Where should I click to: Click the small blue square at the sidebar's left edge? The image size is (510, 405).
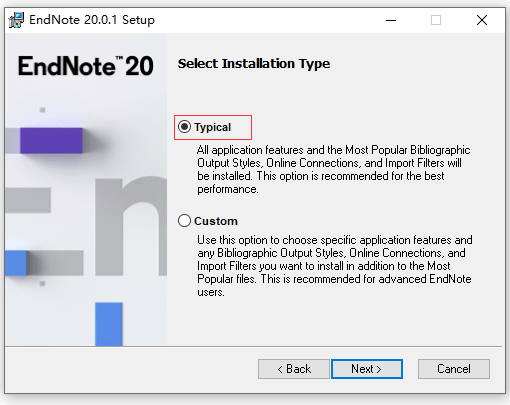16,263
